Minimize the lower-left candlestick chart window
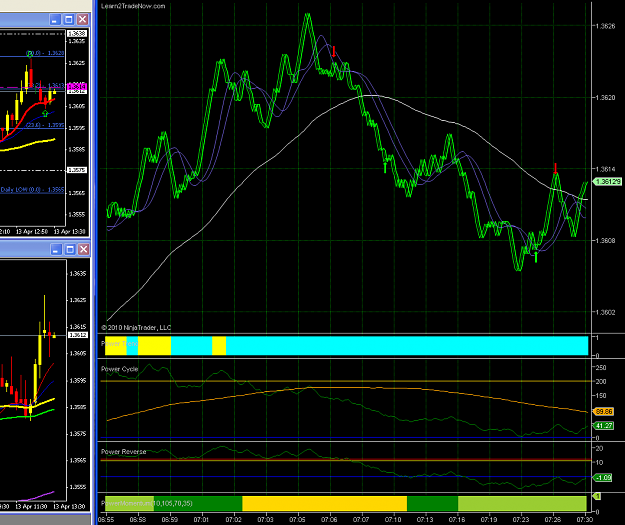Screen dimensions: 625x525 tap(56, 250)
